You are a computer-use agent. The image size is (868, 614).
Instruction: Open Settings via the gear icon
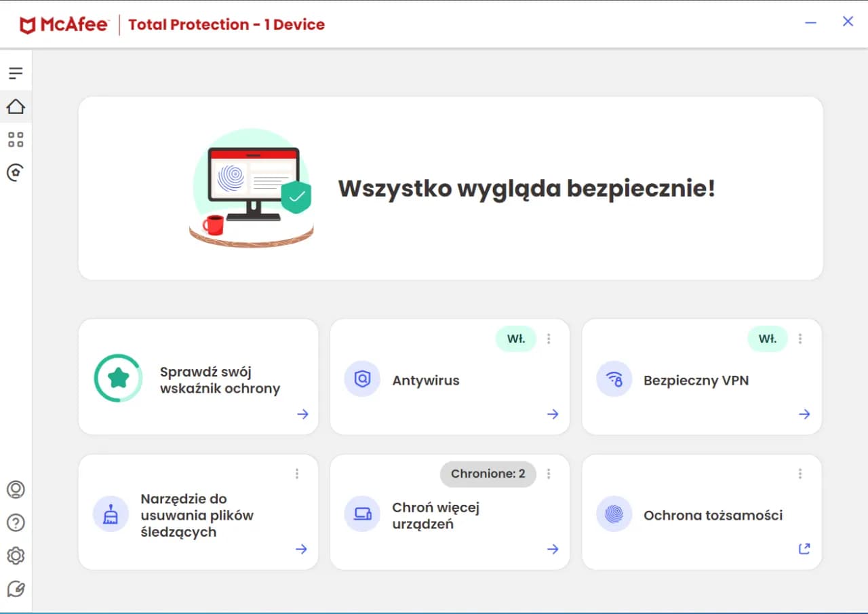tap(16, 555)
